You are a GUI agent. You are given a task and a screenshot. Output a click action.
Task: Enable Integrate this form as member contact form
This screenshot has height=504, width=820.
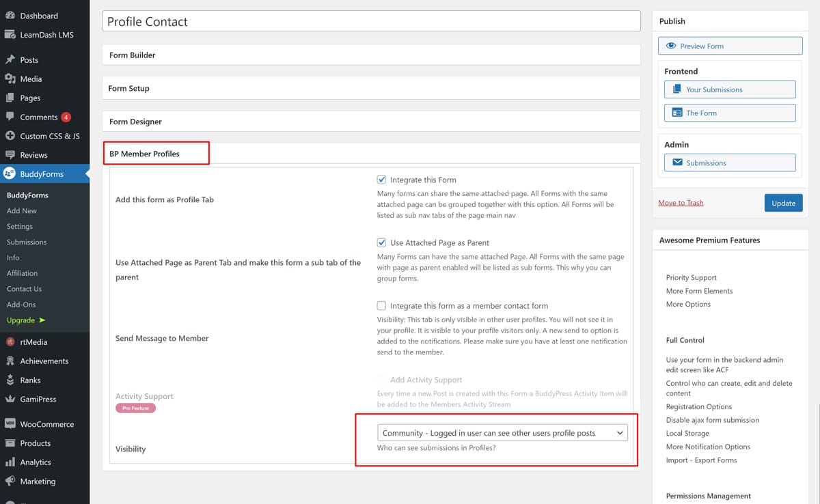tap(381, 306)
